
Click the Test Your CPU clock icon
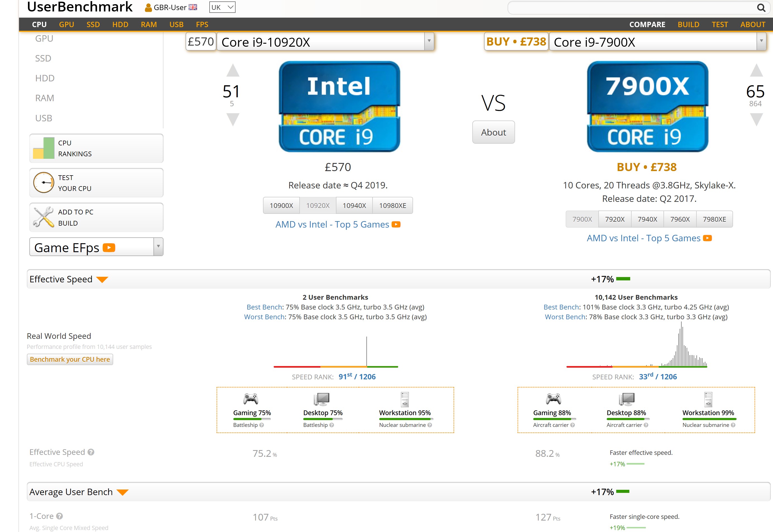click(43, 183)
